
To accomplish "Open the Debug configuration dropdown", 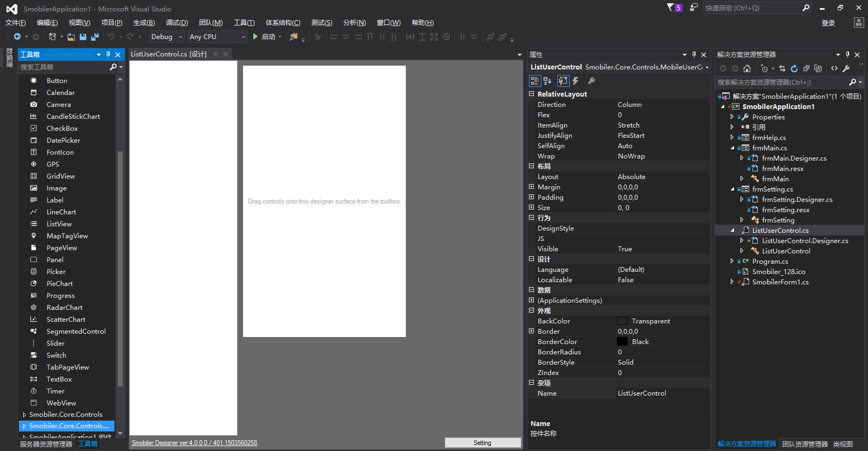I will tap(167, 36).
